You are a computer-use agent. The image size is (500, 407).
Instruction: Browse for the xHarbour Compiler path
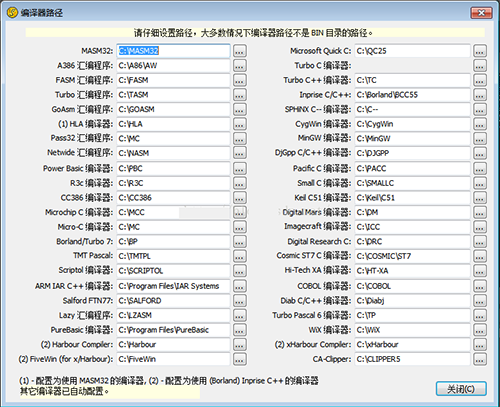point(480,344)
